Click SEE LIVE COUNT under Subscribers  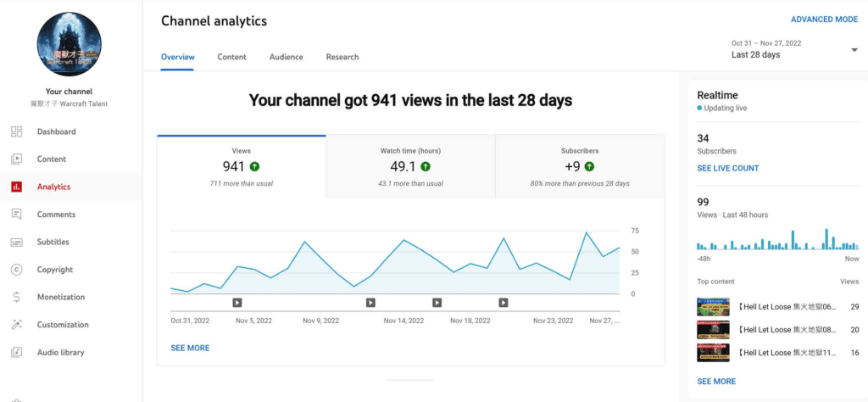pyautogui.click(x=727, y=168)
